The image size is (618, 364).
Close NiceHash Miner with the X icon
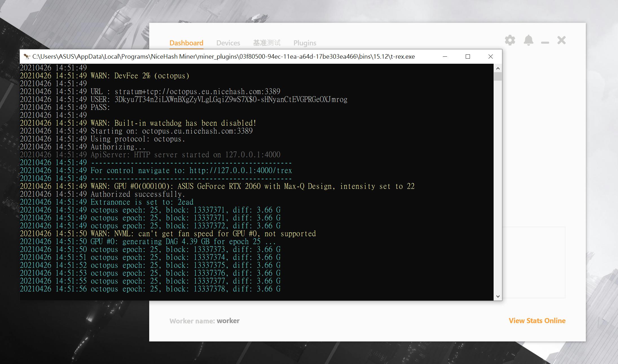click(561, 40)
